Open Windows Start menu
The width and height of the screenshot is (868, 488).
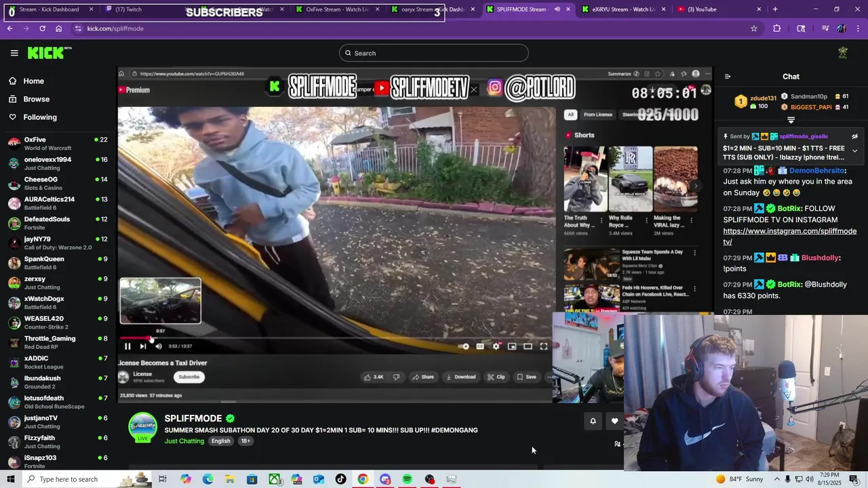click(10, 479)
